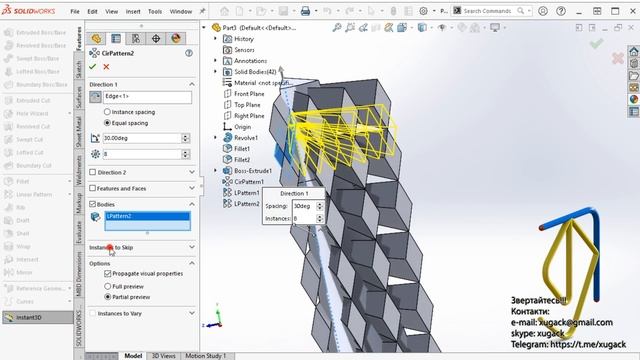Select Full preview radio button
Viewport: 640px width, 360px height.
[x=107, y=287]
